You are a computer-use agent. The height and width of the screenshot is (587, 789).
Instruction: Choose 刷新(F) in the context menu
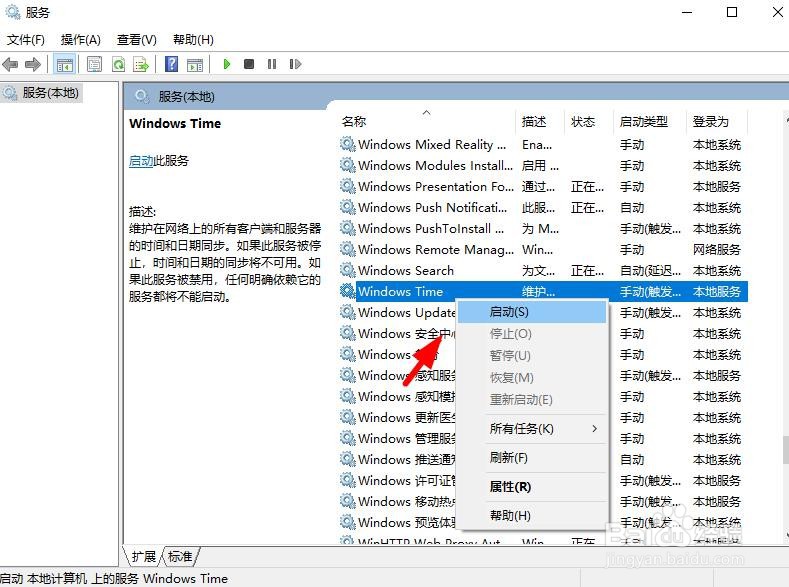coord(532,458)
